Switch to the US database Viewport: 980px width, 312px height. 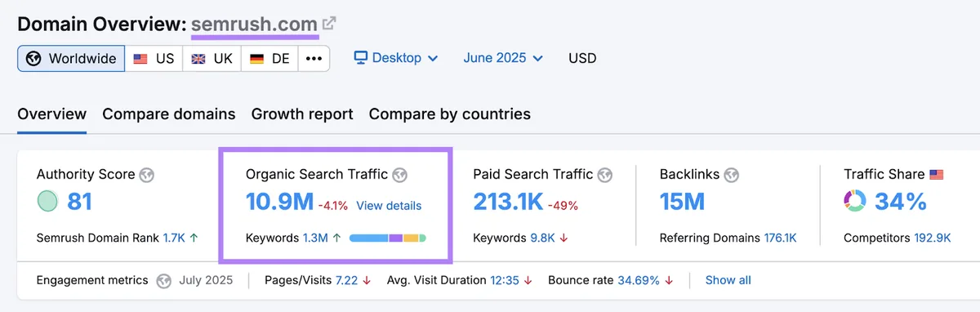point(154,59)
